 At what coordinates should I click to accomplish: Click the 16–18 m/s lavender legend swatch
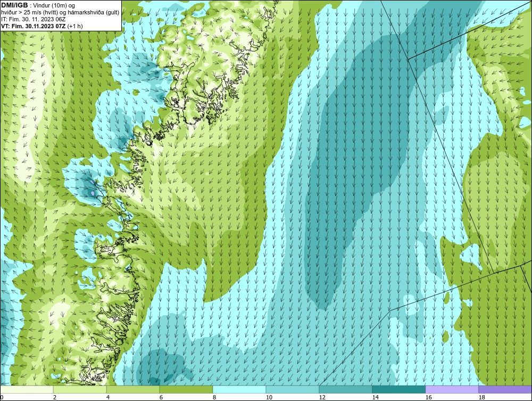tap(452, 389)
